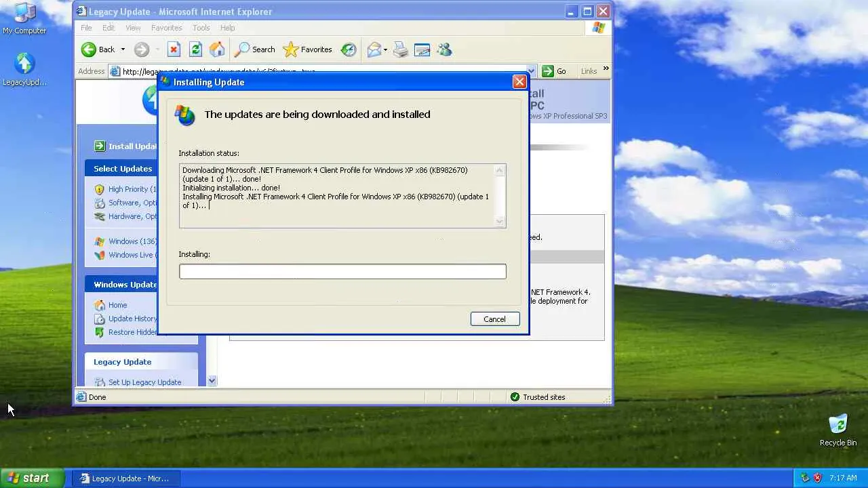Open the Edit menu
This screenshot has width=868, height=488.
point(108,28)
